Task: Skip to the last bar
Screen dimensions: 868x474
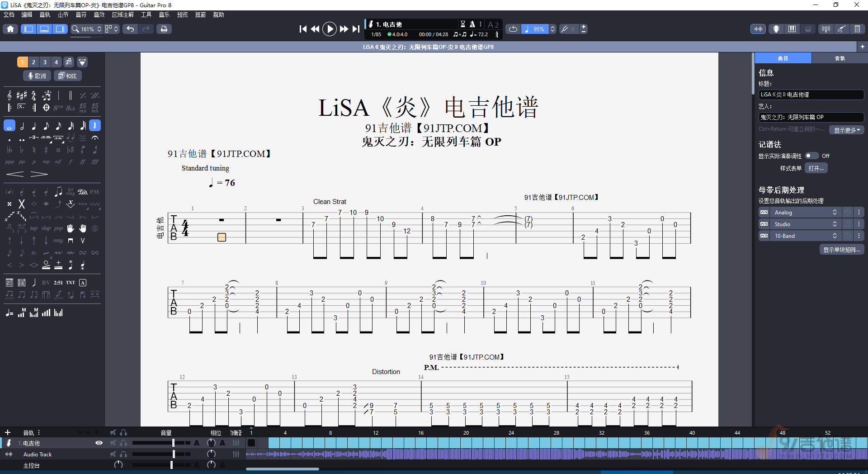Action: tap(356, 29)
